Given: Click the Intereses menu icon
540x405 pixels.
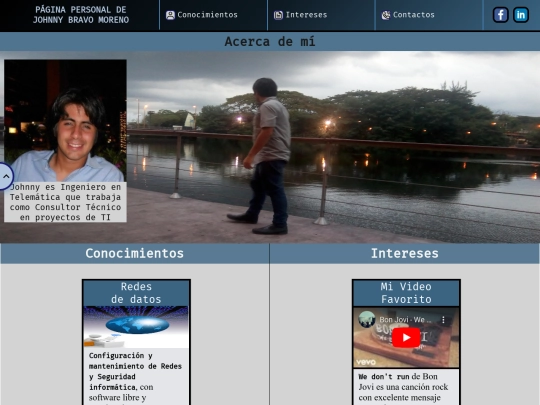Looking at the screenshot, I should pos(278,15).
